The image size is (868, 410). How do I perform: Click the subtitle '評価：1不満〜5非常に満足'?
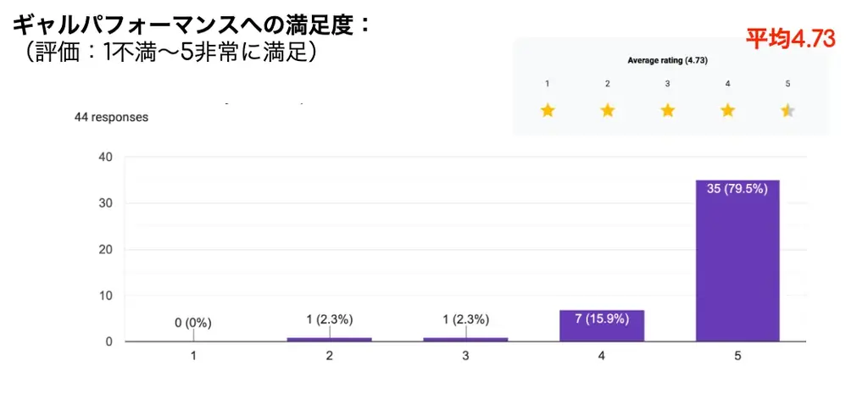click(x=171, y=53)
